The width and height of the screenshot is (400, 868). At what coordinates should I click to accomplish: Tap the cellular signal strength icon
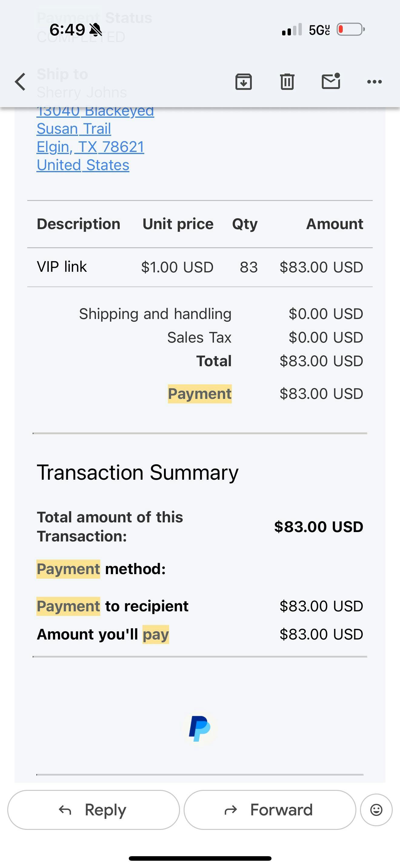point(292,30)
